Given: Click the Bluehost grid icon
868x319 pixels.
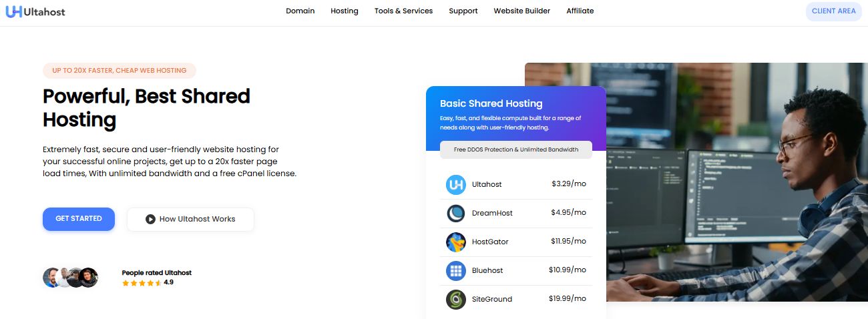Looking at the screenshot, I should (x=456, y=270).
